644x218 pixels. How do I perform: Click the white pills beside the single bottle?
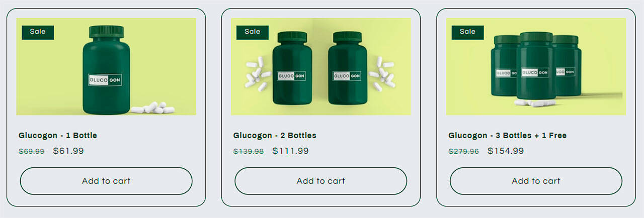[153, 107]
